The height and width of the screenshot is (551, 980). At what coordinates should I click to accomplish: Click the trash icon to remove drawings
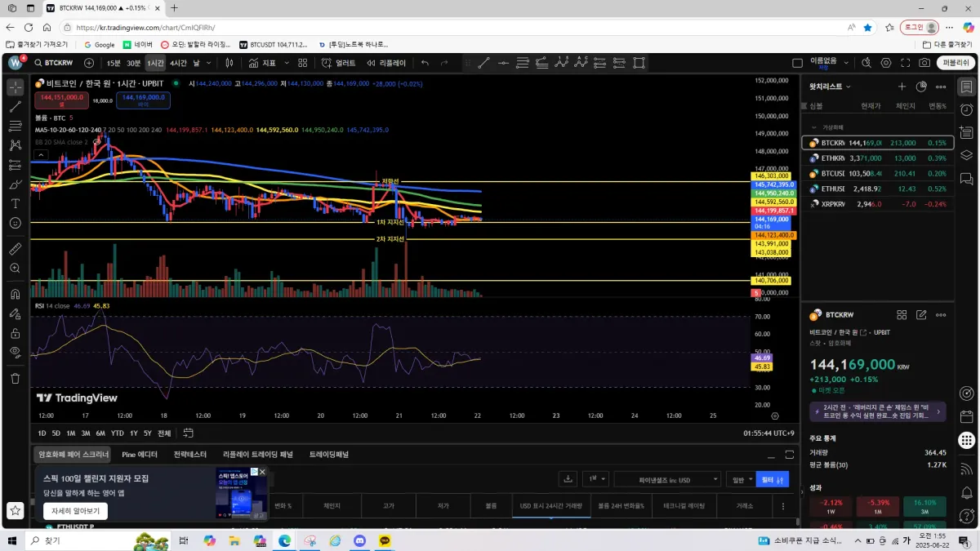click(16, 378)
